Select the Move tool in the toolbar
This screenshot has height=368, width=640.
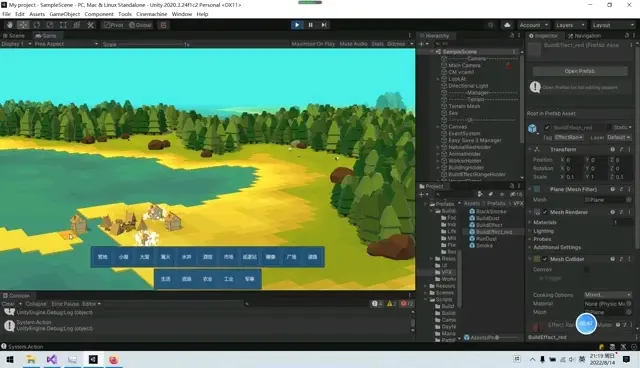[x=23, y=25]
